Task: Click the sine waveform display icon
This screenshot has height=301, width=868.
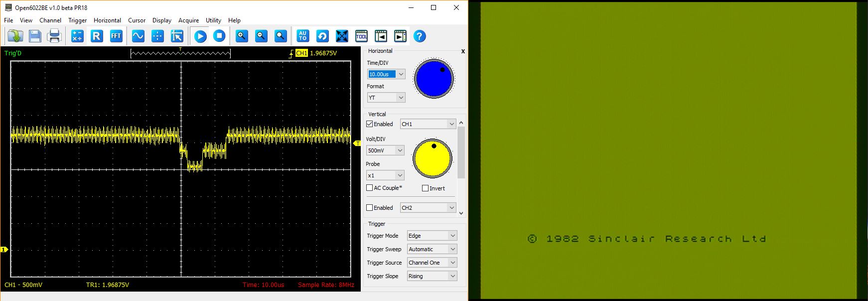Action: pos(138,36)
